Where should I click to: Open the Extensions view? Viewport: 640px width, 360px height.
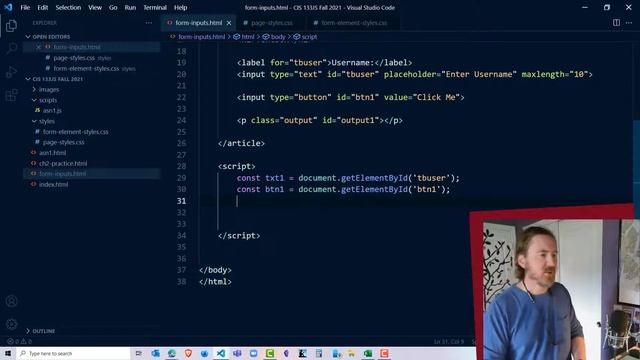[x=11, y=95]
